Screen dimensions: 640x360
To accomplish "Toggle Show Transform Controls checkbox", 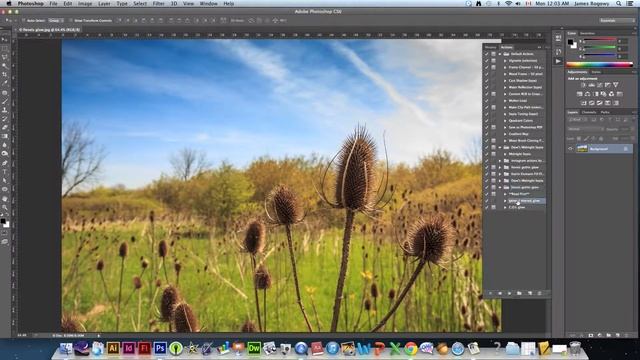I will coord(71,20).
